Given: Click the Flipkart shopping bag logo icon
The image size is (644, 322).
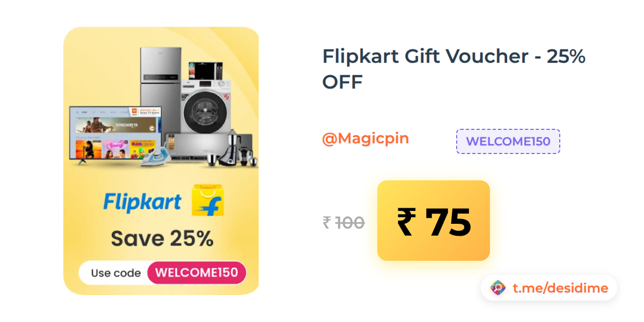Looking at the screenshot, I should 208,200.
